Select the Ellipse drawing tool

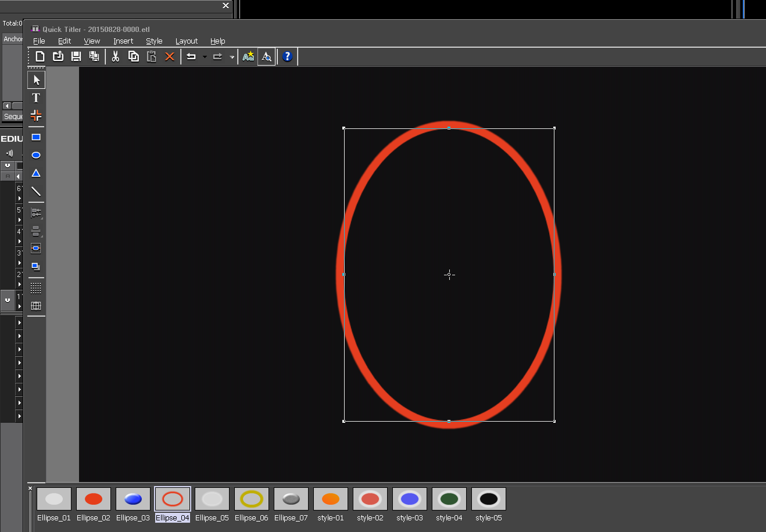[x=36, y=155]
